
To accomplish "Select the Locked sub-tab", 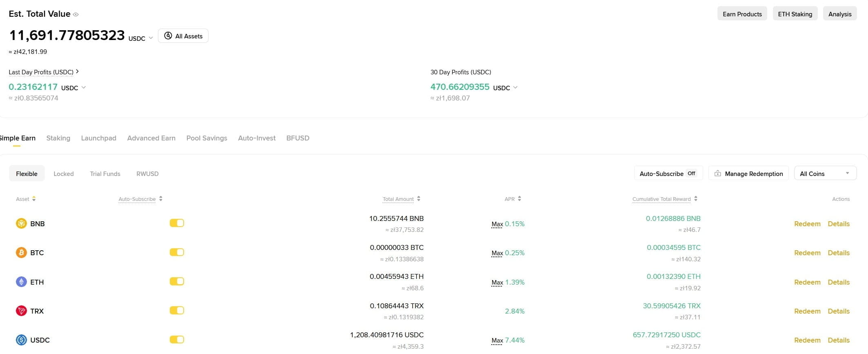I will click(x=64, y=174).
